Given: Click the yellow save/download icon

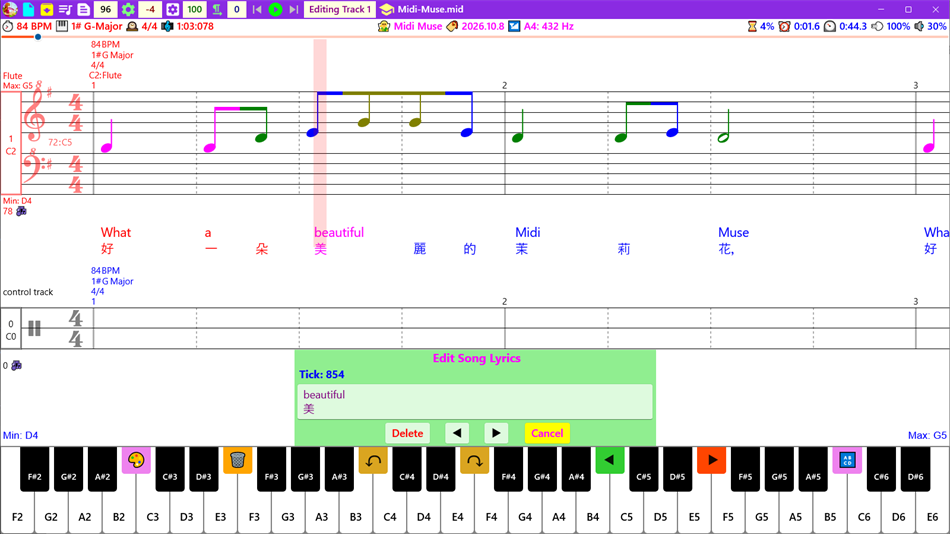Looking at the screenshot, I should 47,9.
